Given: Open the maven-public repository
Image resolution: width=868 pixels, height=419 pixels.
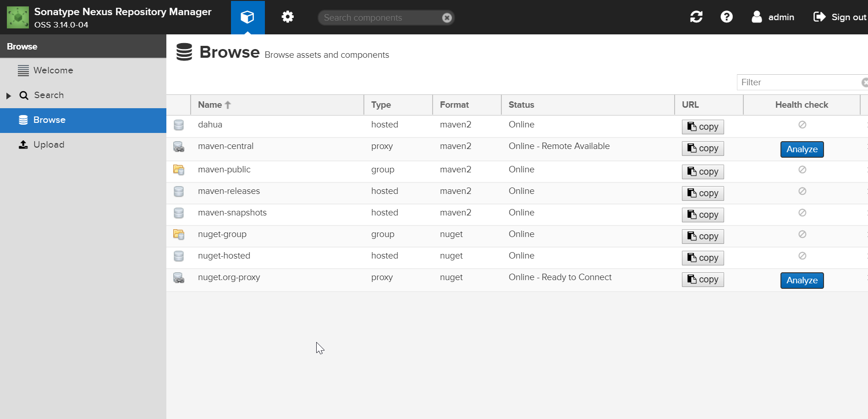Looking at the screenshot, I should [x=517, y=171].
